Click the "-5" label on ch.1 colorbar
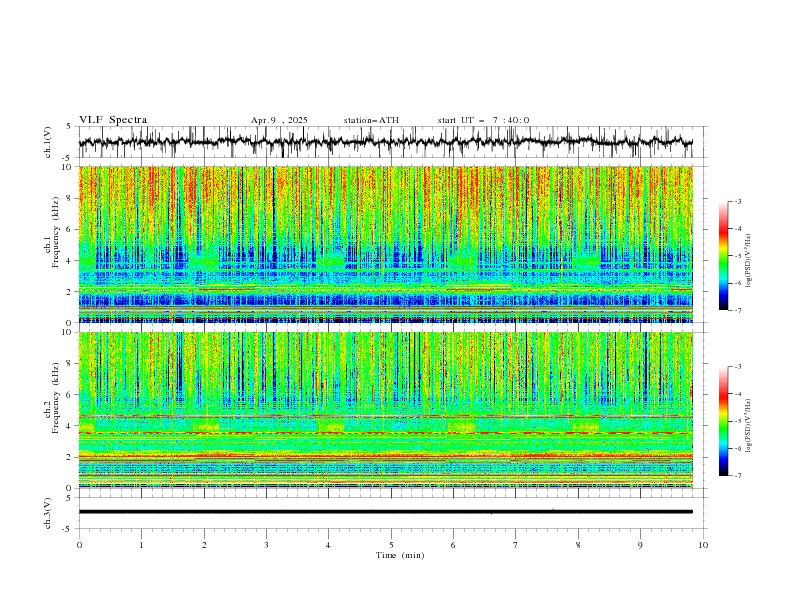 click(x=737, y=256)
